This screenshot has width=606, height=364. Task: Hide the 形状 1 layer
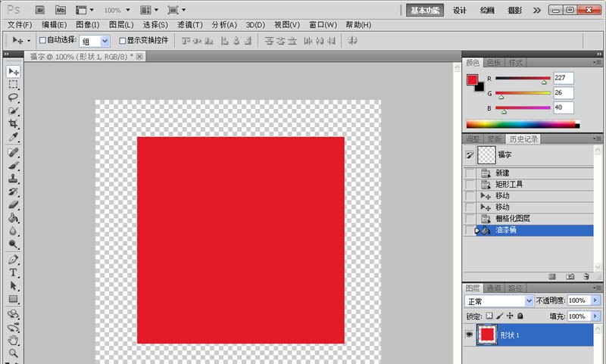(469, 334)
